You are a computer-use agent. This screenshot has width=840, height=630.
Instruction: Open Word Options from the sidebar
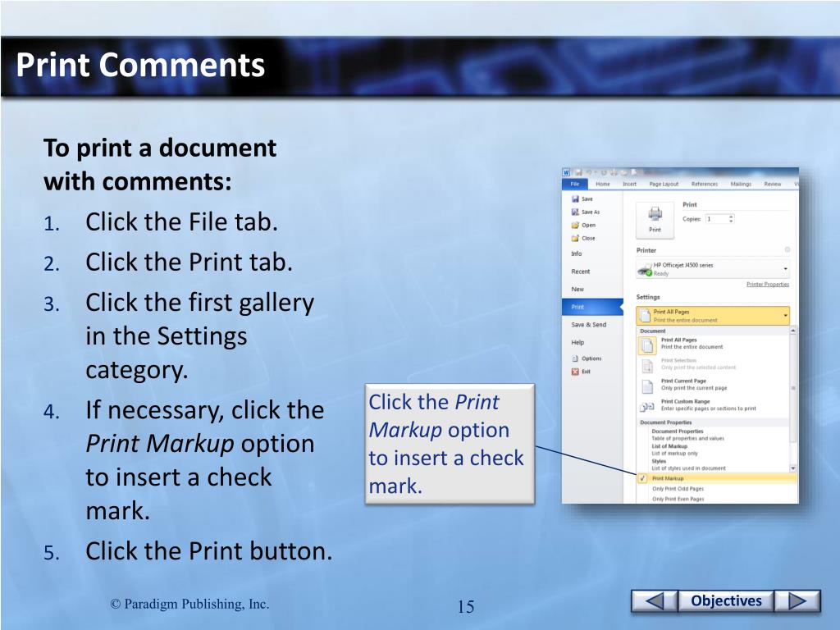[587, 358]
